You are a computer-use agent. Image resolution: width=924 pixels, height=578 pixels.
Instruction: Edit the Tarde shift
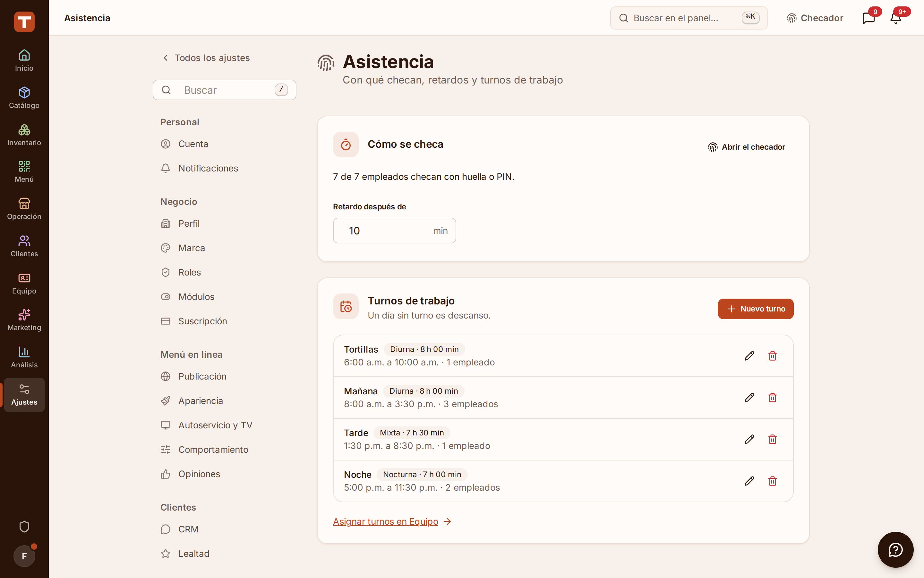[x=749, y=439]
